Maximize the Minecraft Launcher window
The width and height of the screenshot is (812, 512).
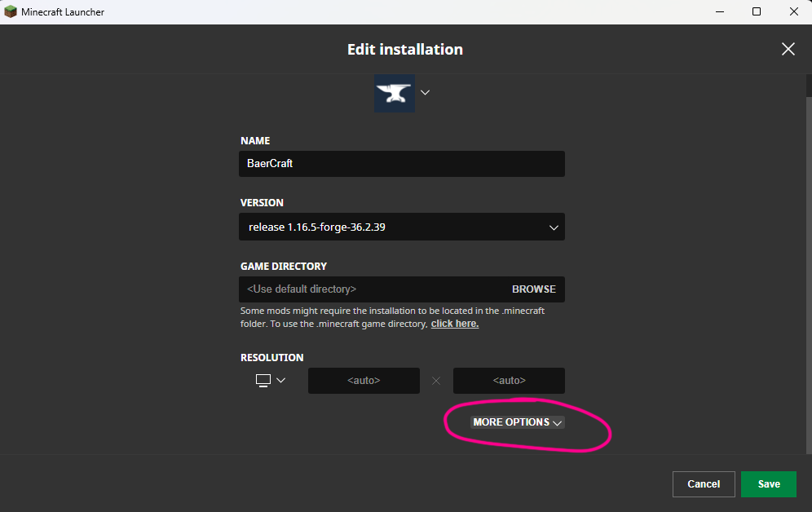(x=757, y=11)
